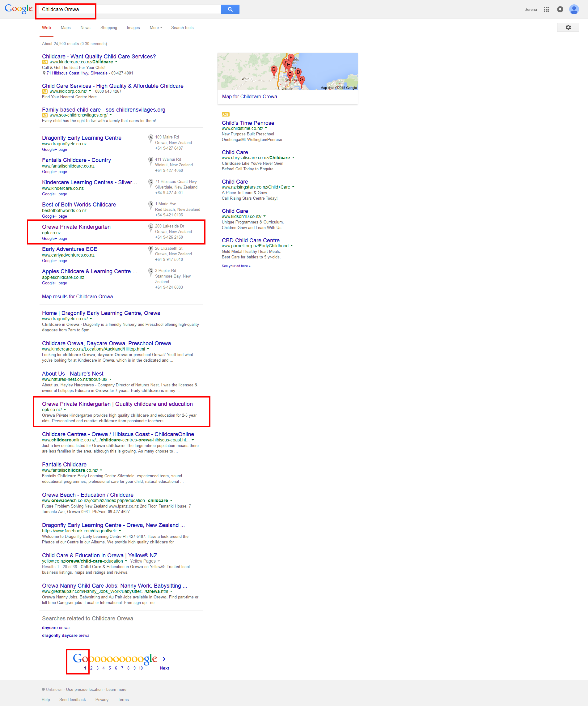
Task: Open dropdown arrow next to www.kidicorp.co.nz
Action: (90, 91)
